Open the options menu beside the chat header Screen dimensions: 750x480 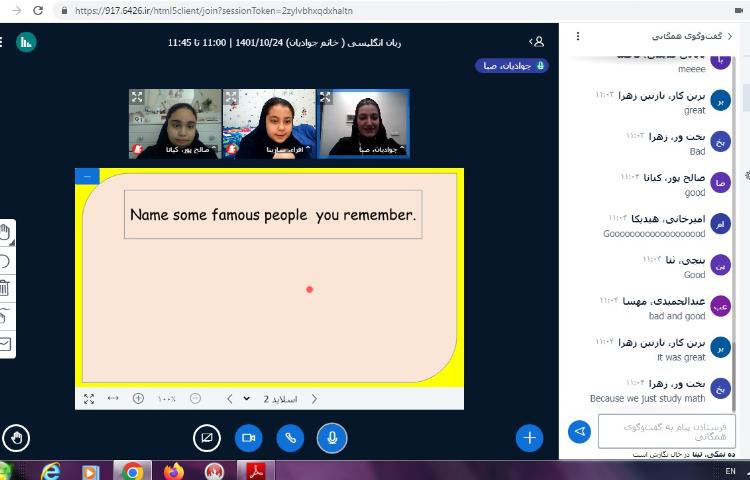579,36
